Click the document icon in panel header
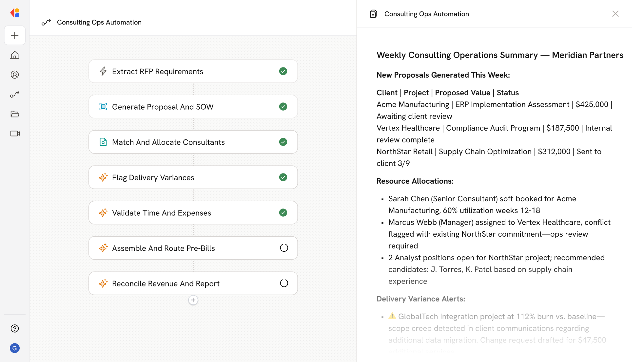644x362 pixels. [x=373, y=14]
